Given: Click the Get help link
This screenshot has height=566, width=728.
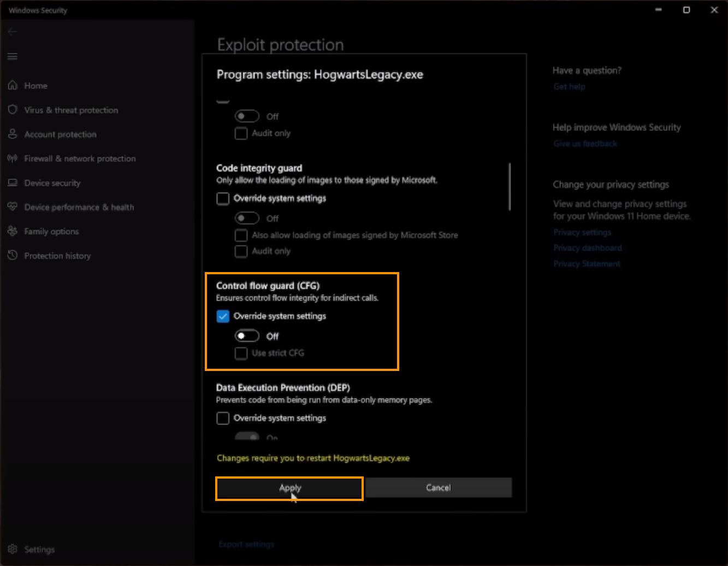Looking at the screenshot, I should point(569,86).
